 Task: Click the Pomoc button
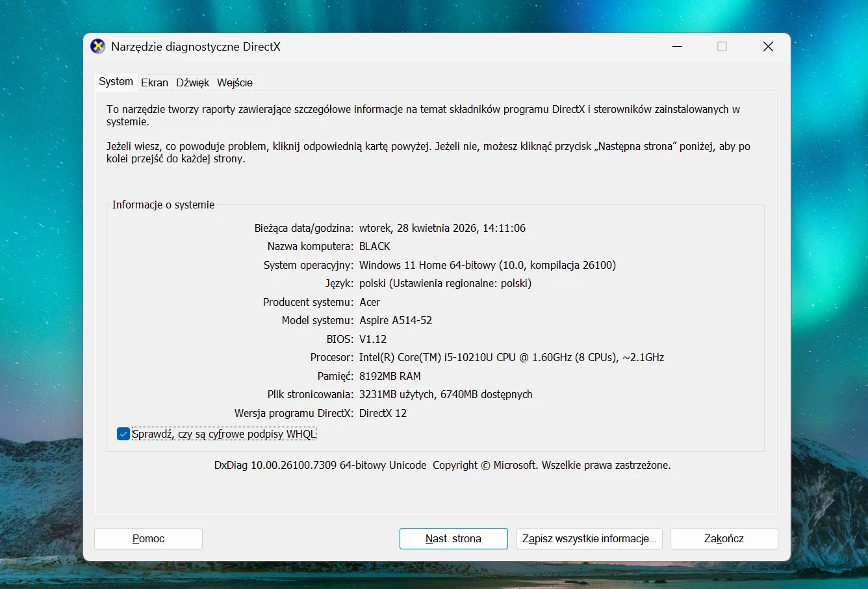click(x=148, y=538)
